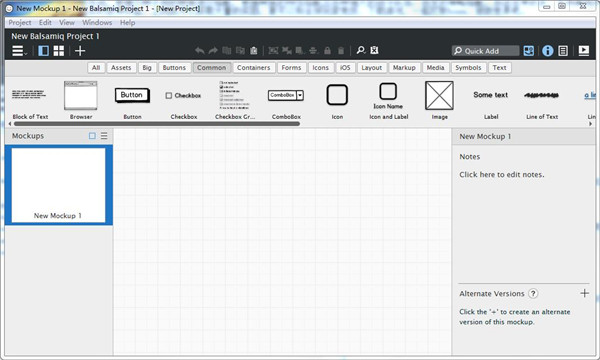The width and height of the screenshot is (600, 360).
Task: Click the Paste clipboard icon
Action: tap(253, 50)
